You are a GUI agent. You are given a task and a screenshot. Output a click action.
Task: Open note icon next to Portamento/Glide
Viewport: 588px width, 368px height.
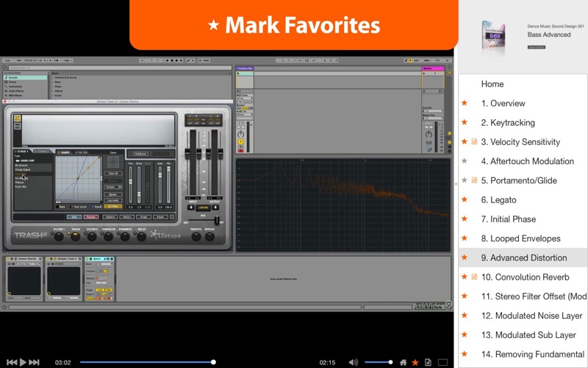click(474, 180)
